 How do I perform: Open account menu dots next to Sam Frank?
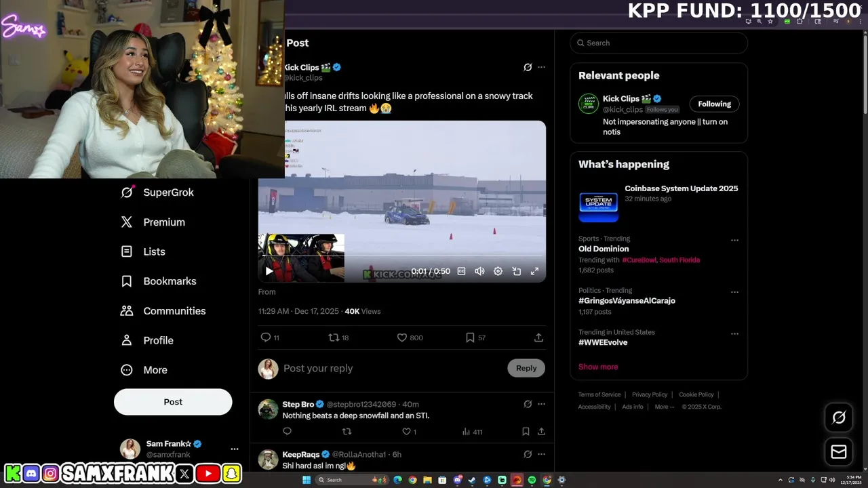234,449
